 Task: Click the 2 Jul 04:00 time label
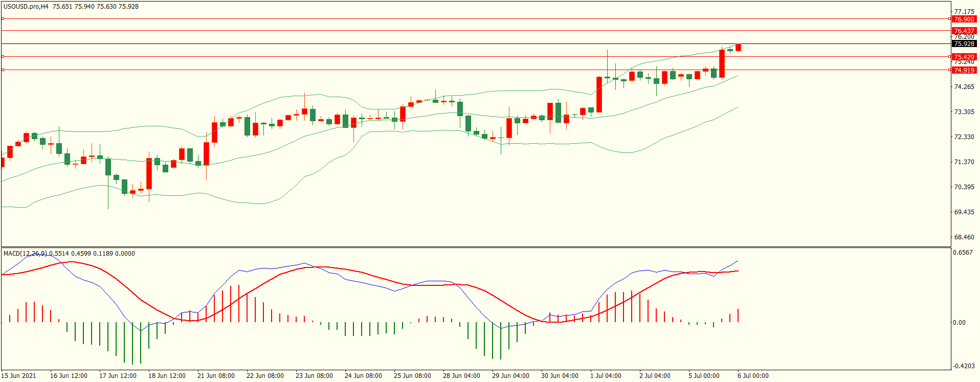655,376
